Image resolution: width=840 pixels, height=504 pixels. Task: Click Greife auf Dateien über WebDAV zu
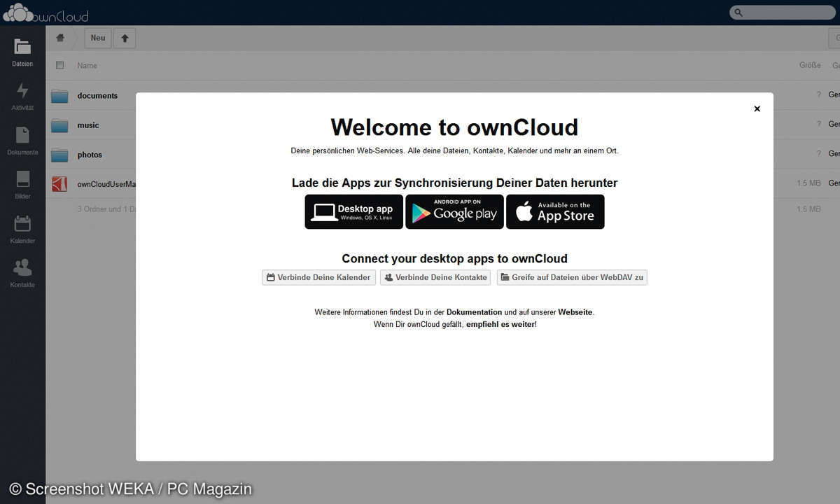coord(572,277)
